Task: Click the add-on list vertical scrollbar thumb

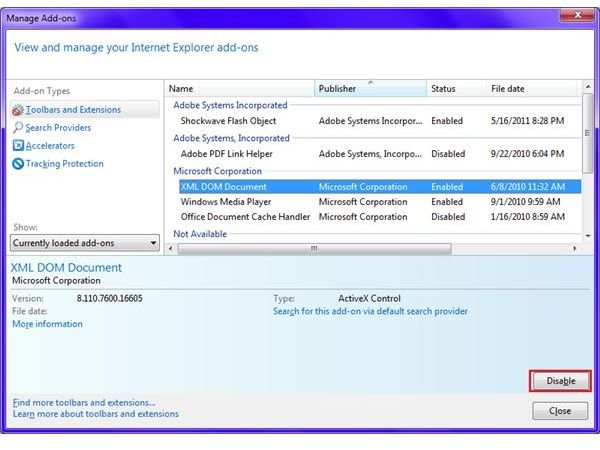Action: (x=588, y=133)
